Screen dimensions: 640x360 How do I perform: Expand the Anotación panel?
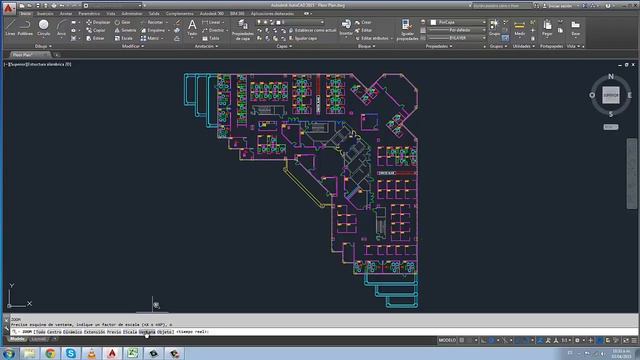[x=206, y=46]
